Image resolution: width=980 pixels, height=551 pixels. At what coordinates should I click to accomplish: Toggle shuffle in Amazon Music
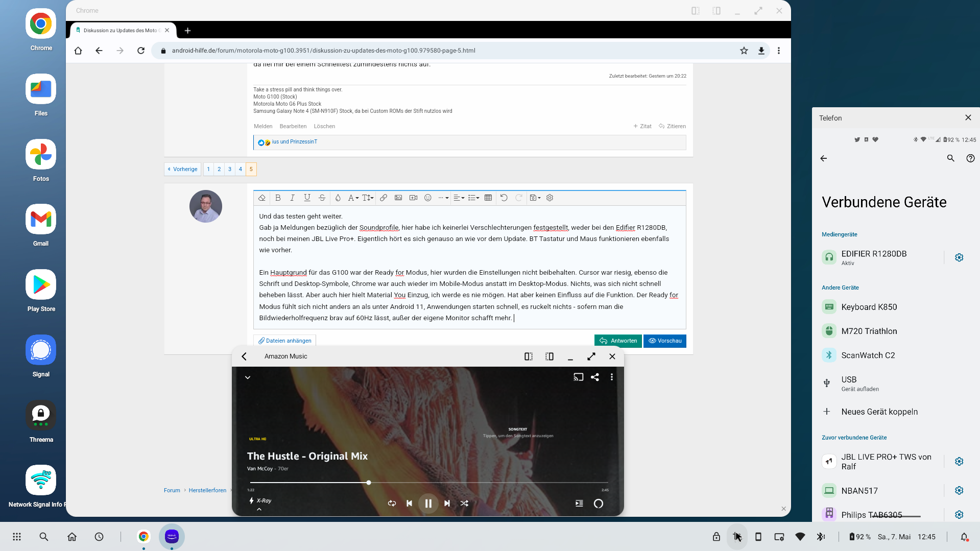464,504
